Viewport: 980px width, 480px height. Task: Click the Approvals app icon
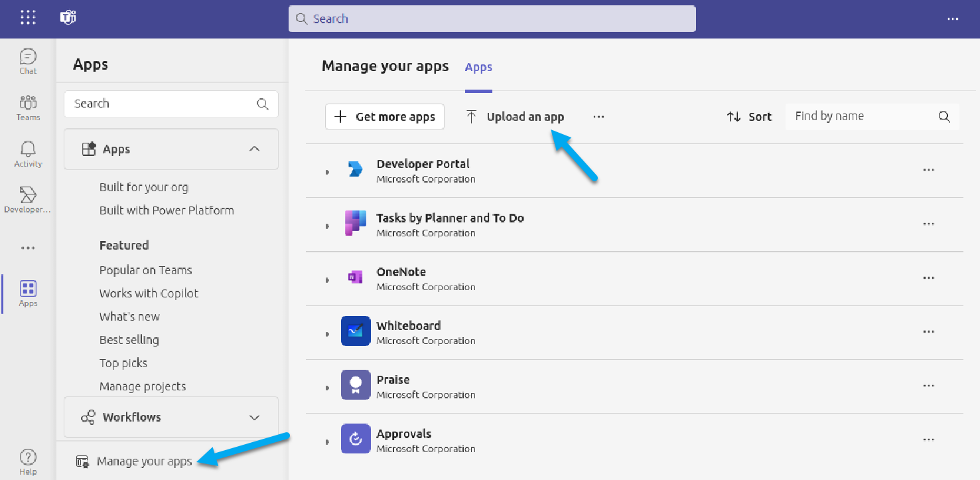click(356, 439)
